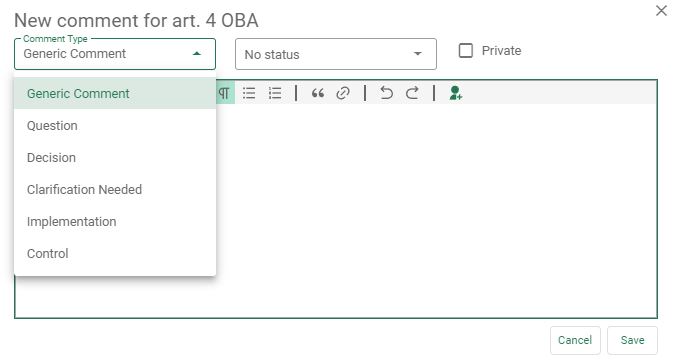The image size is (674, 360).
Task: Undo the last edit
Action: [386, 93]
